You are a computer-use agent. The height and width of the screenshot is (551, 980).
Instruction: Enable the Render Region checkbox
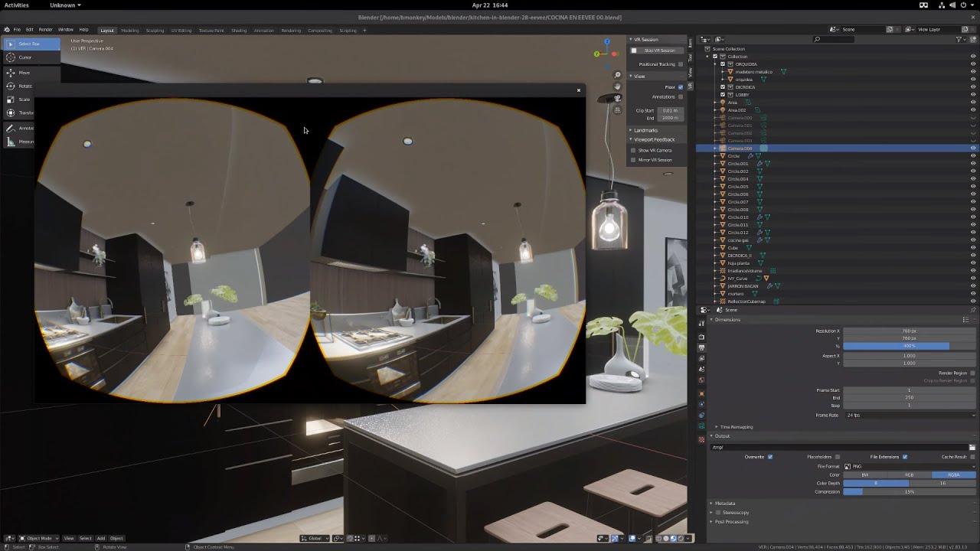click(x=972, y=373)
